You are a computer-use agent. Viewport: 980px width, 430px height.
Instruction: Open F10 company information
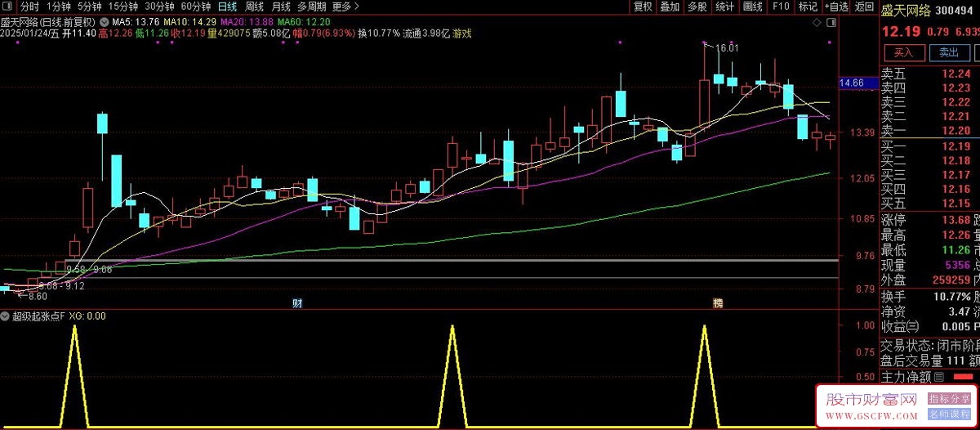point(781,7)
